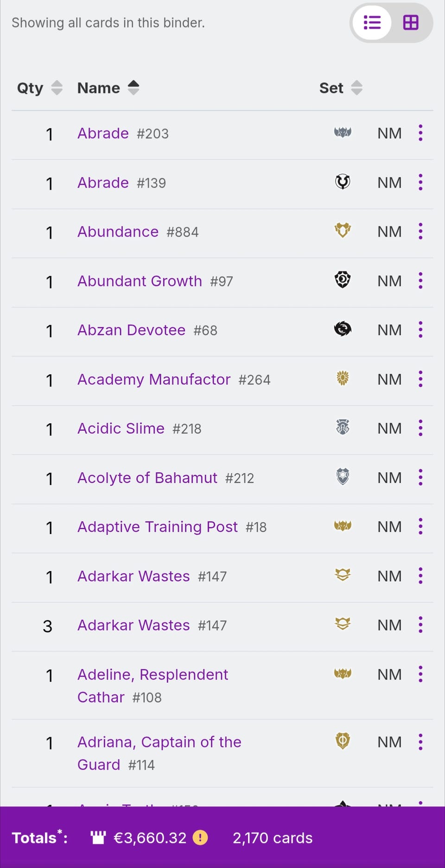Open options menu for Abrade #203
Screen dimensions: 445x868
point(420,133)
